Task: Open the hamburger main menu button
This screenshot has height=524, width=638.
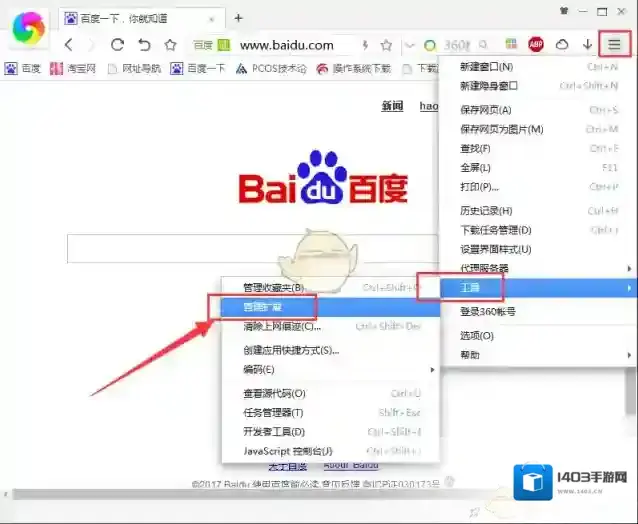Action: (614, 44)
